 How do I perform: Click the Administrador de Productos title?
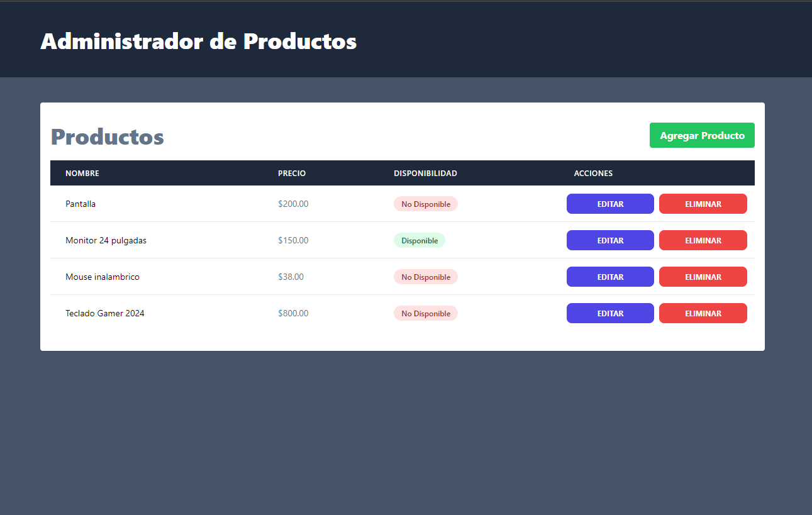(199, 42)
